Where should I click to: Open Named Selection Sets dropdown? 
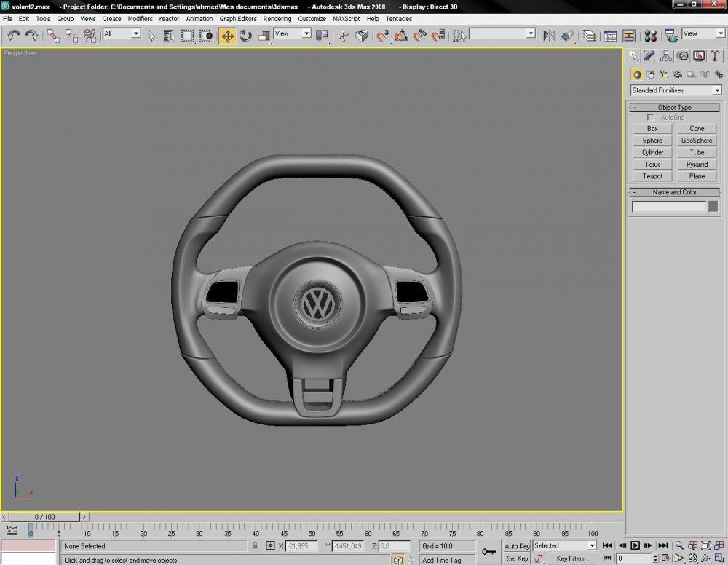(502, 33)
